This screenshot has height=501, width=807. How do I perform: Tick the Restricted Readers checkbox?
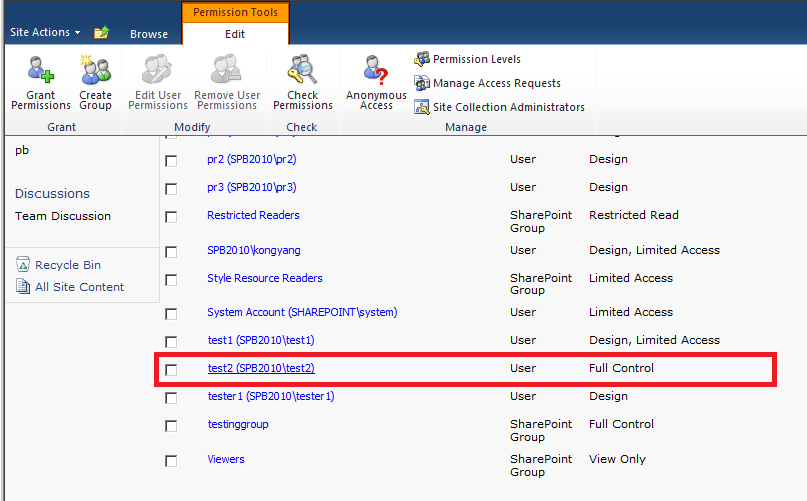coord(171,217)
